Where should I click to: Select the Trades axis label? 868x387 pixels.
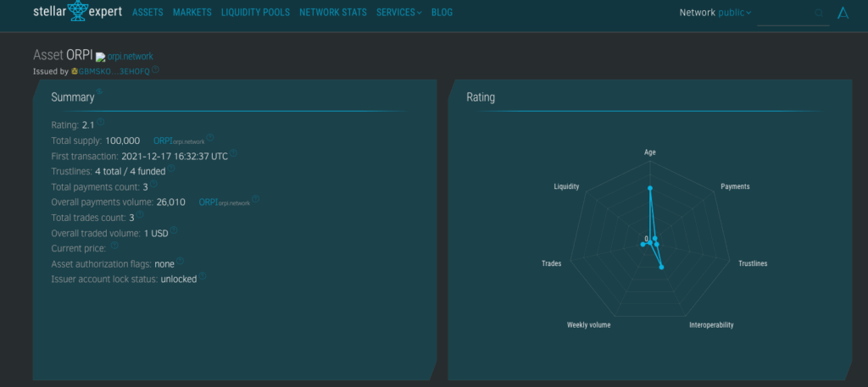coord(551,263)
